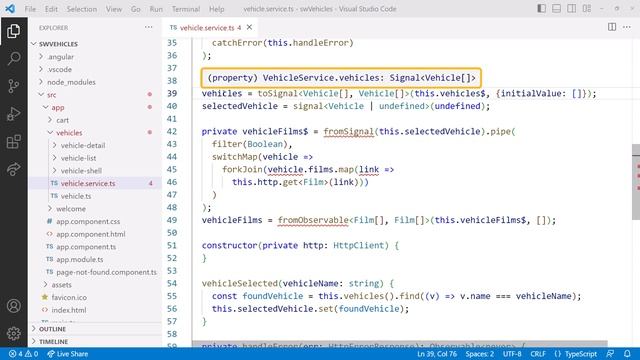
Task: Open editor more actions ellipsis
Action: (x=627, y=27)
